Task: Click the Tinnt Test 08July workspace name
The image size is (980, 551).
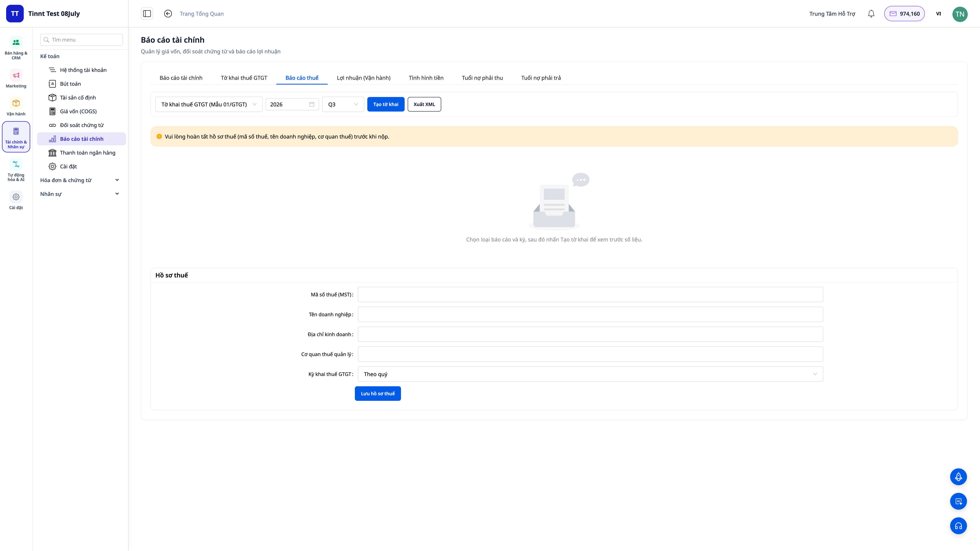Action: 54,14
